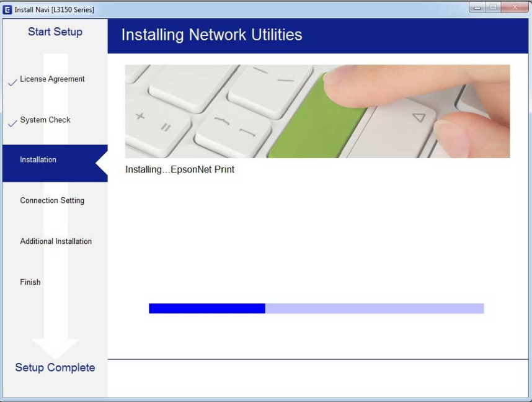Click the large downward arrow above Setup Complete
Image resolution: width=532 pixels, height=402 pixels.
pos(55,347)
